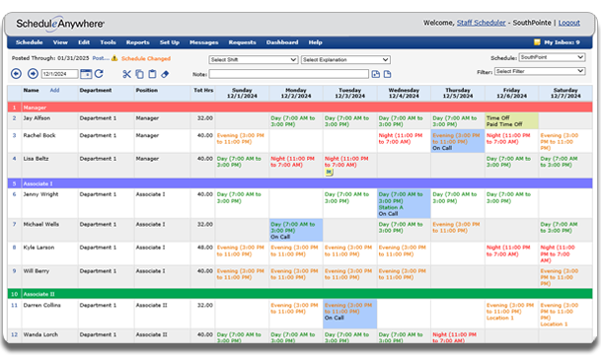
Task: Click the Schedule Changed notice
Action: [x=146, y=58]
